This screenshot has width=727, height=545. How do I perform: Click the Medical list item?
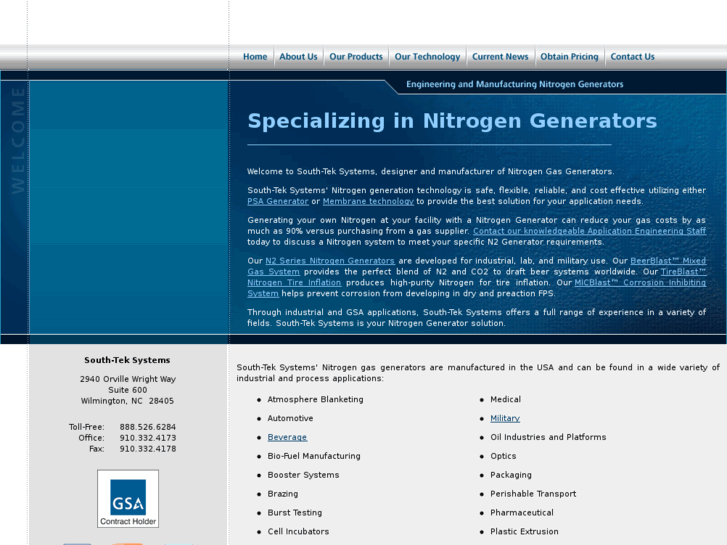(x=506, y=399)
